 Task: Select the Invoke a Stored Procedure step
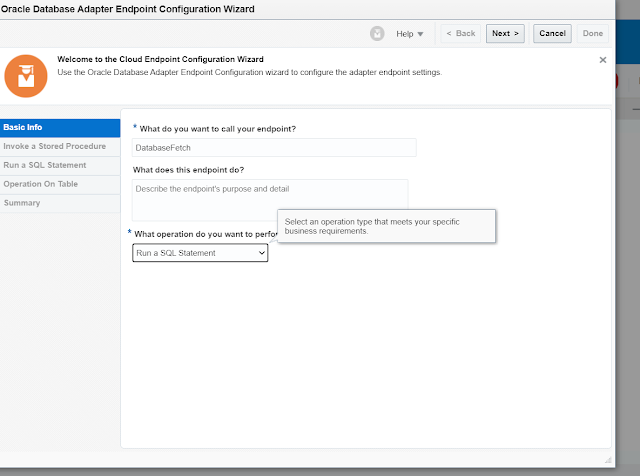pyautogui.click(x=60, y=146)
